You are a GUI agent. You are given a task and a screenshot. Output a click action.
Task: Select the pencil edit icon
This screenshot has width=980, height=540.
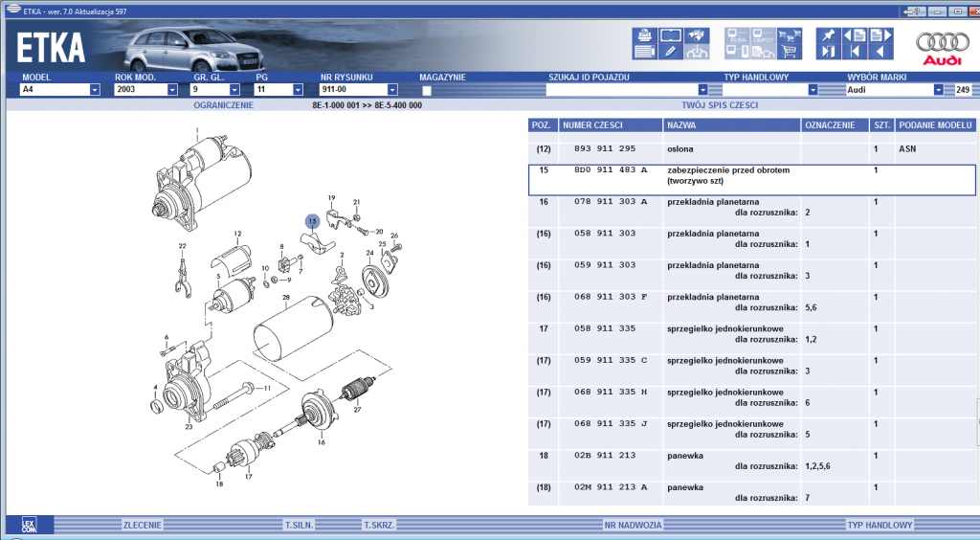pos(671,52)
